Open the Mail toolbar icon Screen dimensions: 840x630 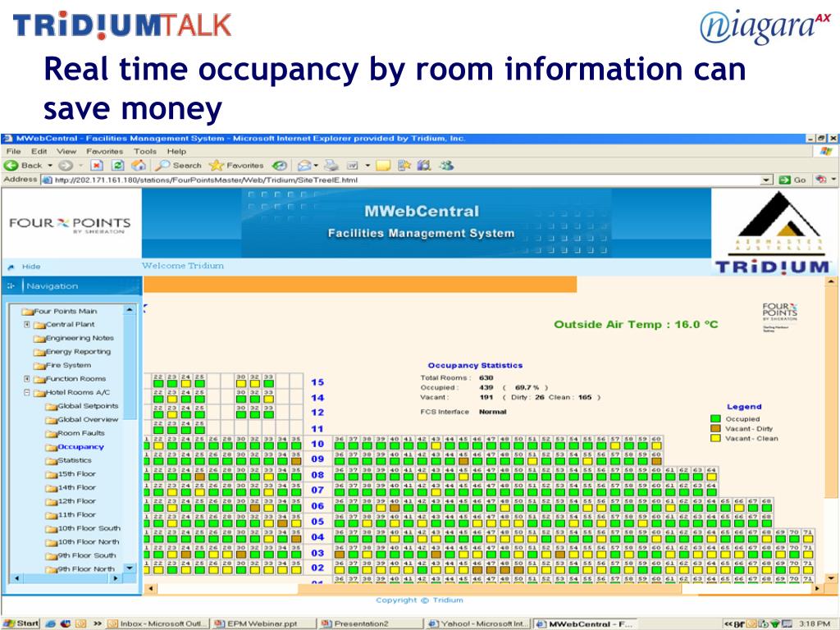pyautogui.click(x=304, y=166)
